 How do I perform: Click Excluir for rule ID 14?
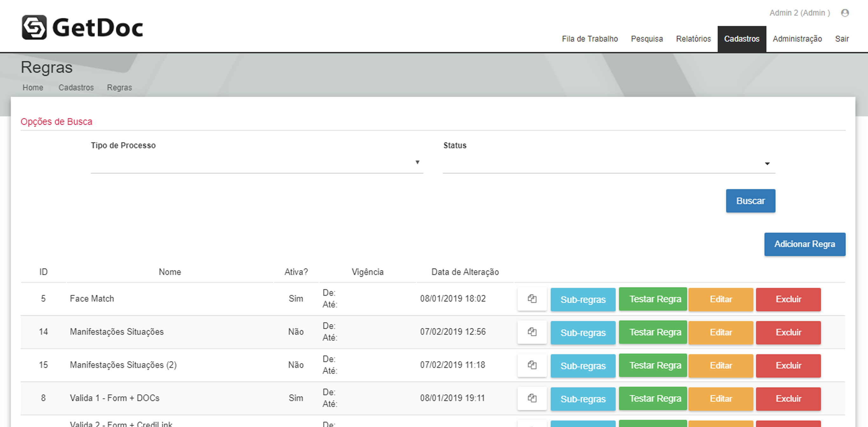click(x=788, y=333)
